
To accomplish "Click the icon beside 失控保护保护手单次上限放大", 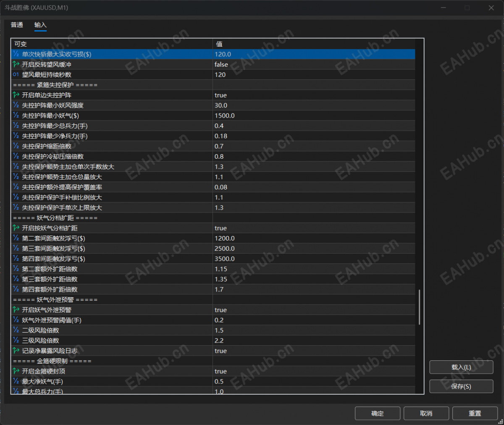I will click(x=16, y=207).
